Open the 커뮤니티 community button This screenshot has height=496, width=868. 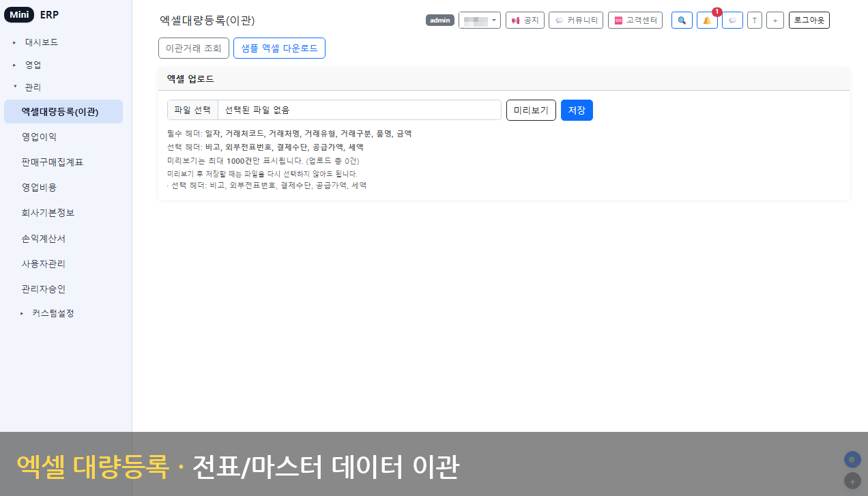(576, 20)
